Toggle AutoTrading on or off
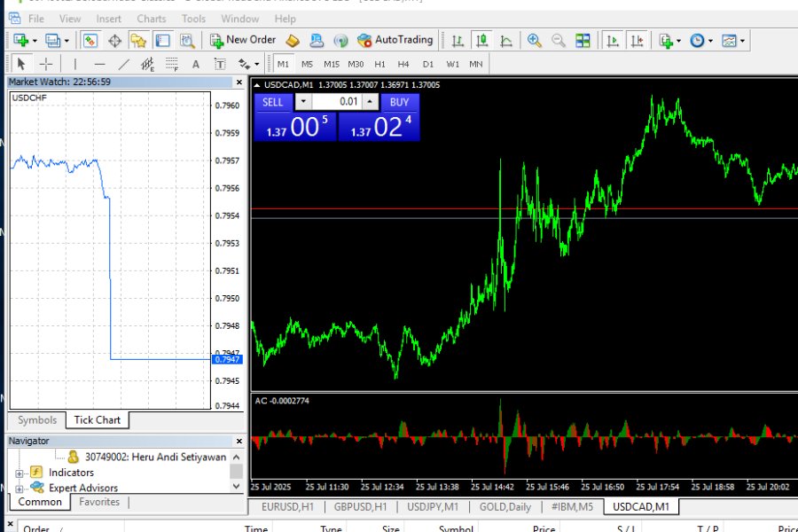Screen dimensions: 798x532 [x=395, y=40]
